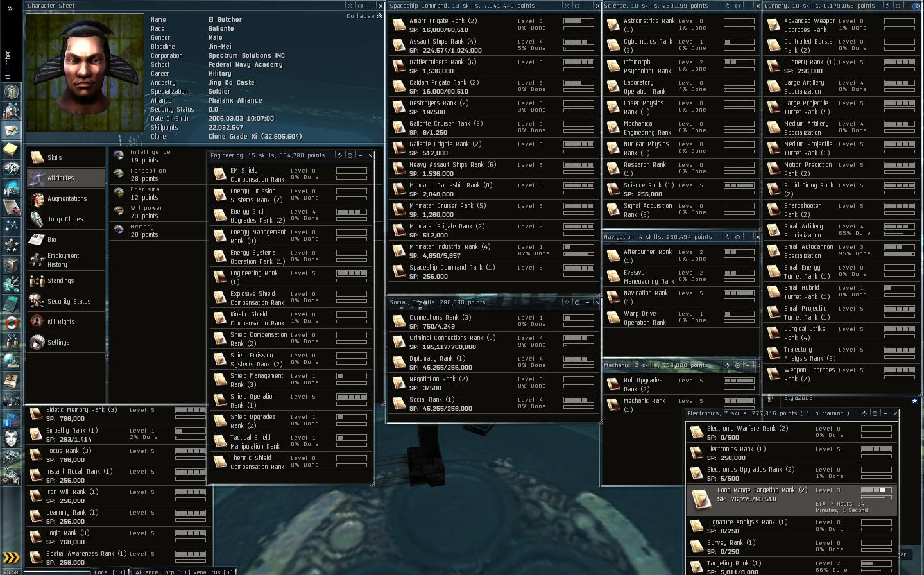Click the Criminal Connections level bar
This screenshot has height=575, width=924.
[579, 338]
